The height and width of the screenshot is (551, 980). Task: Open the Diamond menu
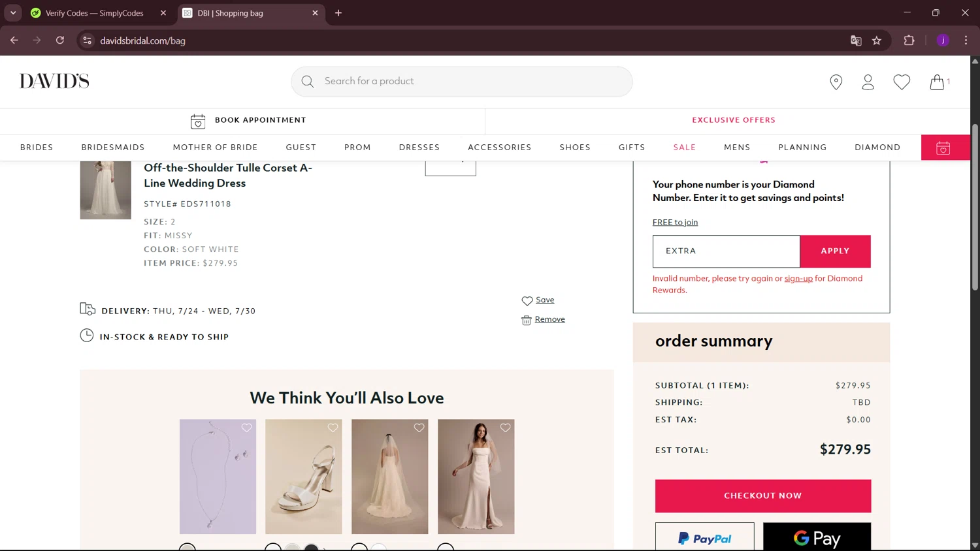[x=877, y=148]
